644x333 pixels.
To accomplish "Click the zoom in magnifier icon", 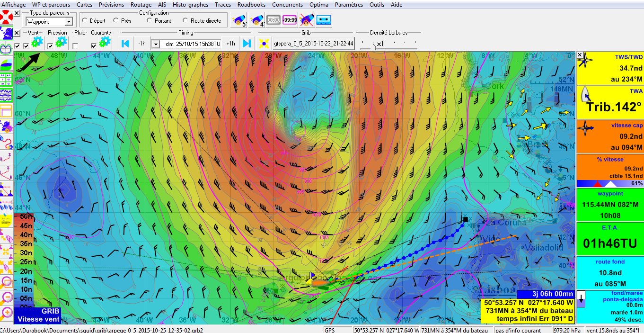I will tap(7, 313).
